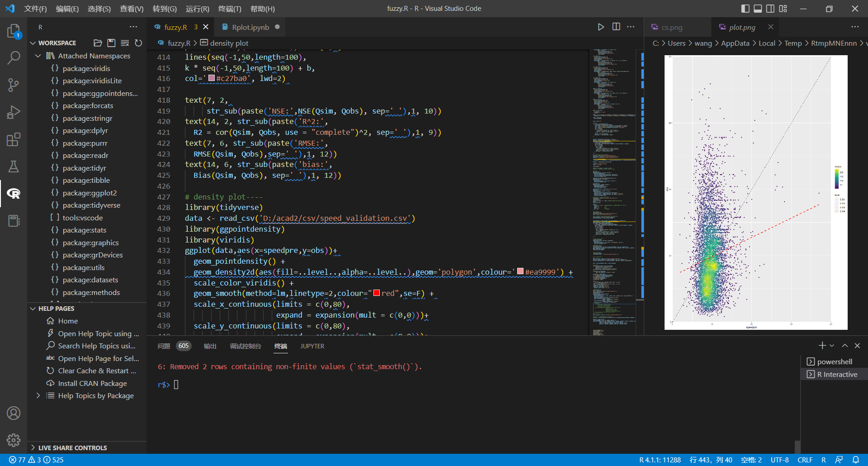
Task: Refresh the Workspace panel
Action: (x=139, y=43)
